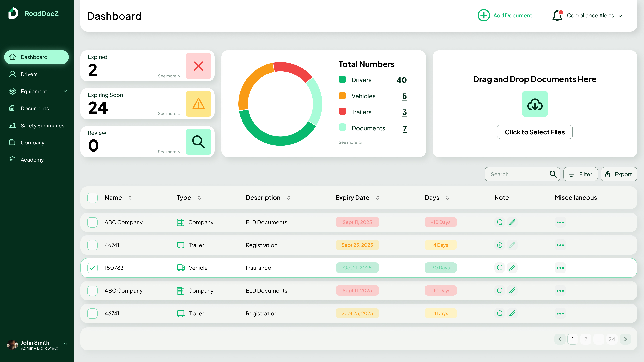The width and height of the screenshot is (644, 362).
Task: Uncheck the 150783 Vehicle row checkbox
Action: tap(92, 268)
